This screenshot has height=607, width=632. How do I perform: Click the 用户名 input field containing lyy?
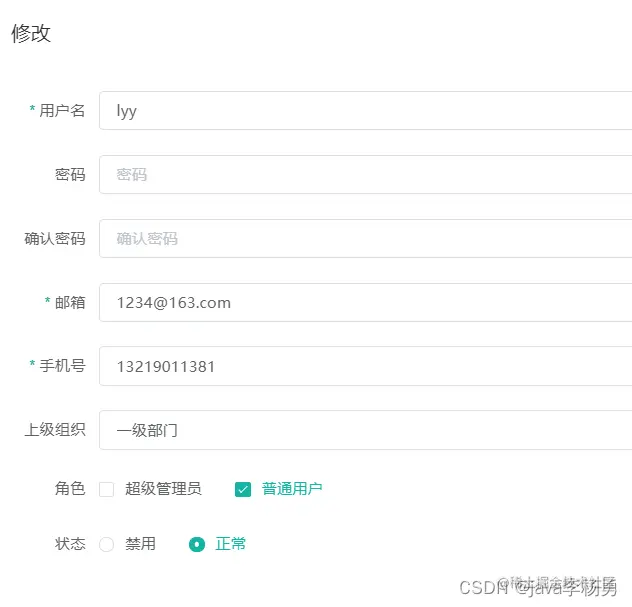[366, 110]
